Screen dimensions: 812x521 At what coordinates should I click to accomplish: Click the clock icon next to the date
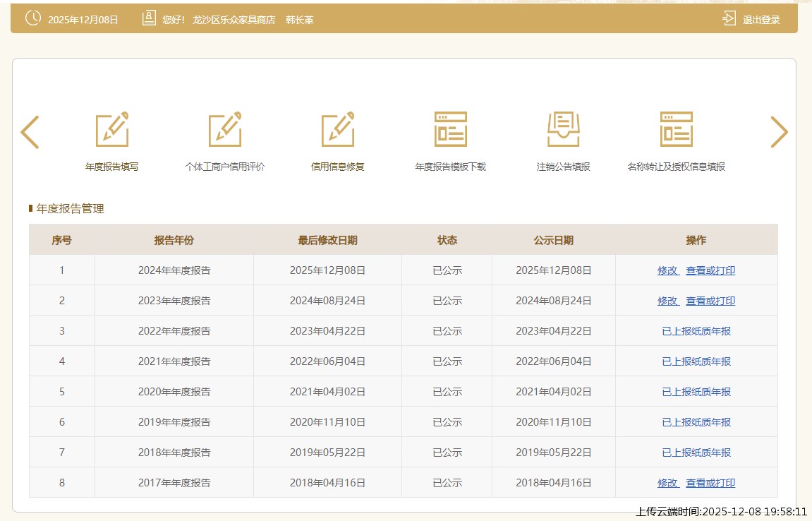pyautogui.click(x=33, y=19)
